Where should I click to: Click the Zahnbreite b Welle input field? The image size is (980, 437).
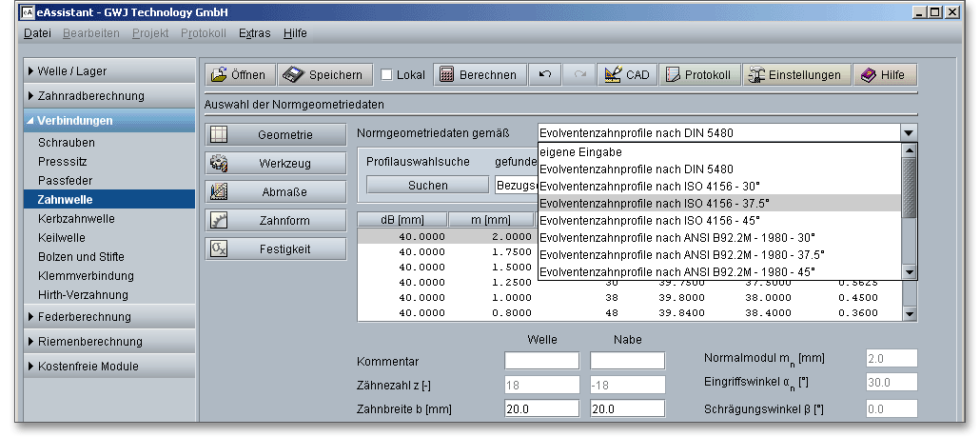[x=541, y=408]
